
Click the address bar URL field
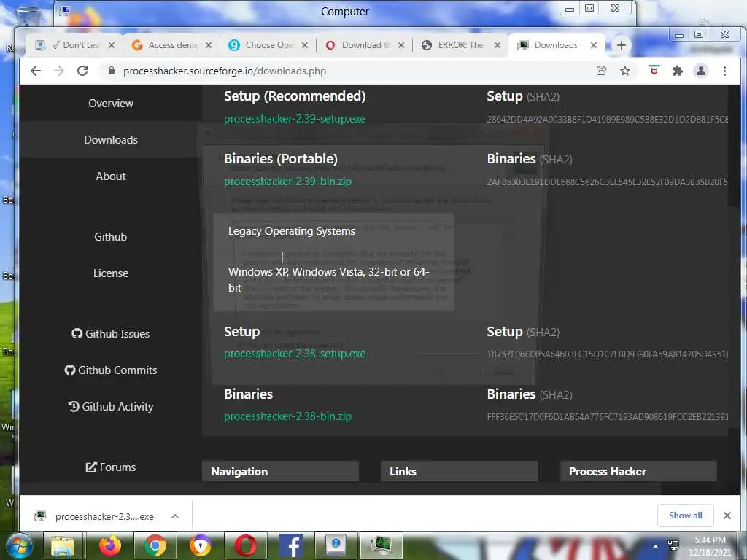[225, 71]
